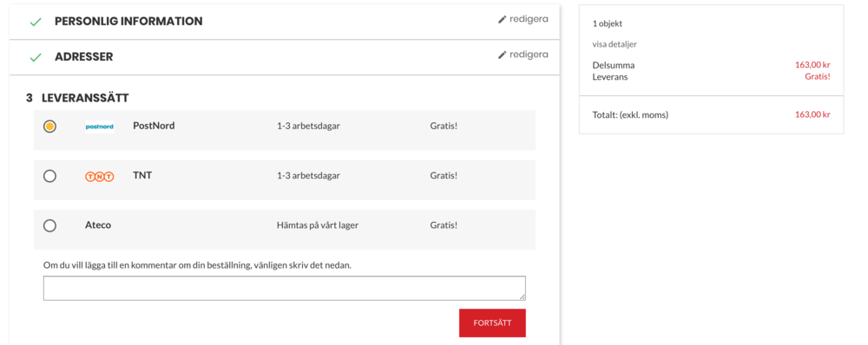The width and height of the screenshot is (868, 345).
Task: Click into the order comment text box
Action: [285, 288]
